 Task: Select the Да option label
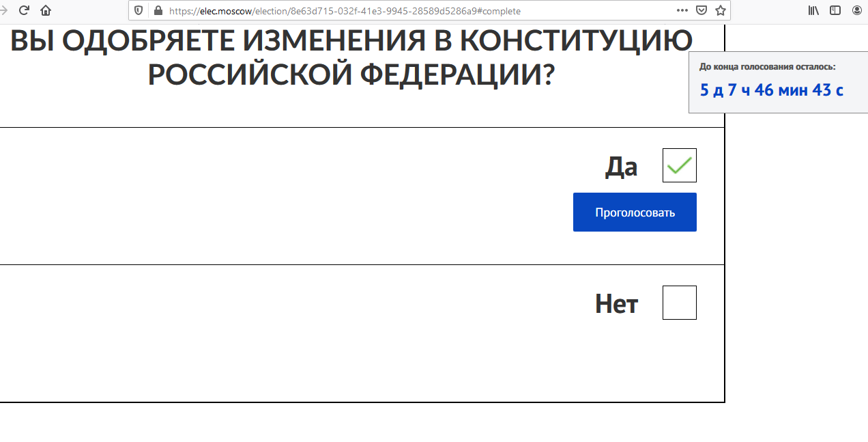621,167
